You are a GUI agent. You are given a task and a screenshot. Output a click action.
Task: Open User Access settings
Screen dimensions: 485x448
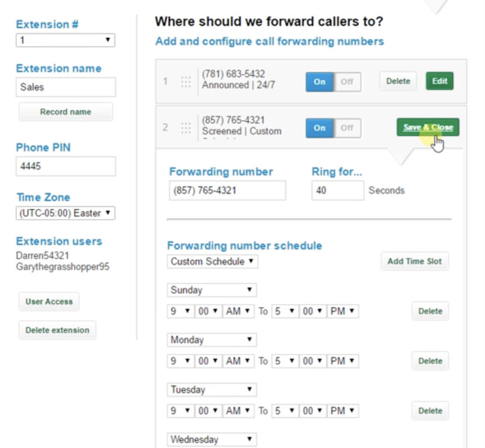[x=49, y=302]
